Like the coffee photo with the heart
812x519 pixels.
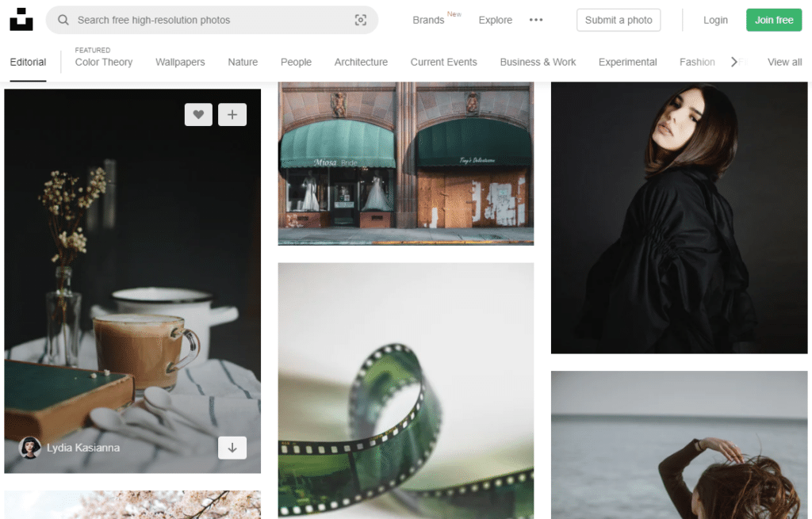198,114
